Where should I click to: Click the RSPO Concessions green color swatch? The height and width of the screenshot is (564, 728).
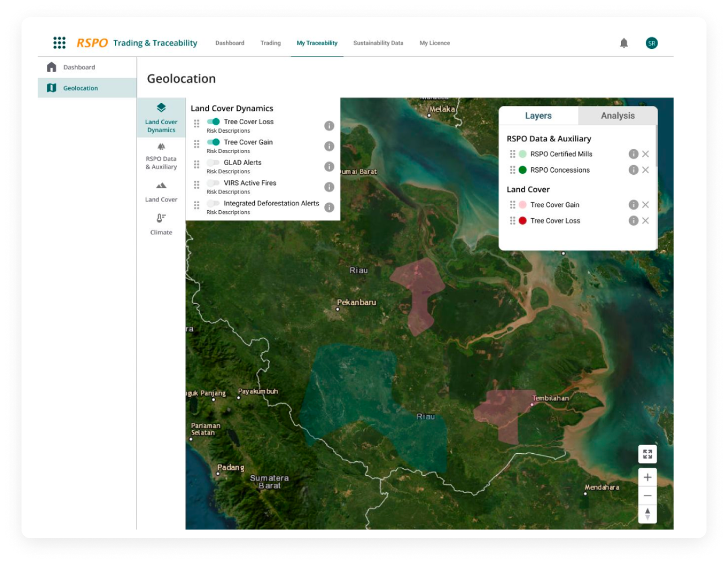point(523,170)
